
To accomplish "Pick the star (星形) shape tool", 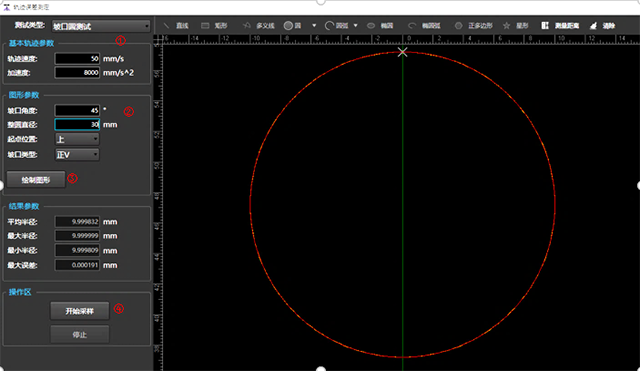I will (x=516, y=26).
